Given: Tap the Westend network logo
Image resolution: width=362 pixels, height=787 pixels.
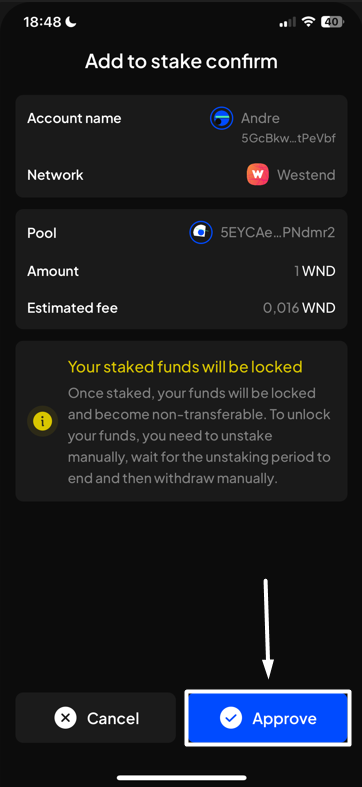Looking at the screenshot, I should [258, 175].
